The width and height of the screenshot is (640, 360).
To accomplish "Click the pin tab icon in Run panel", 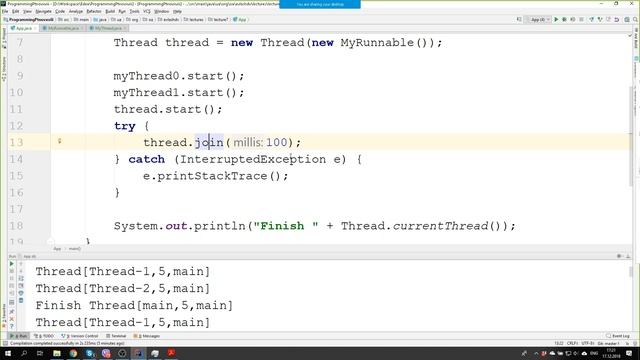I will coord(11,311).
